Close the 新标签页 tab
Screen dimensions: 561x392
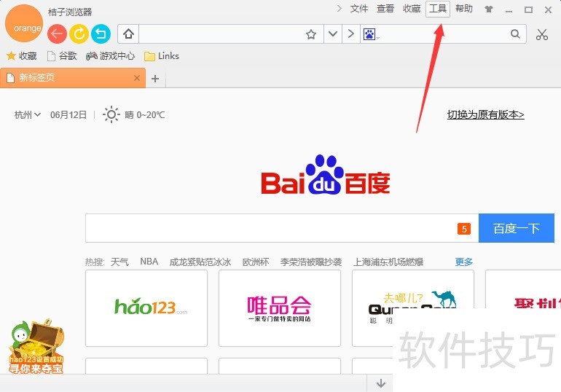[137, 78]
